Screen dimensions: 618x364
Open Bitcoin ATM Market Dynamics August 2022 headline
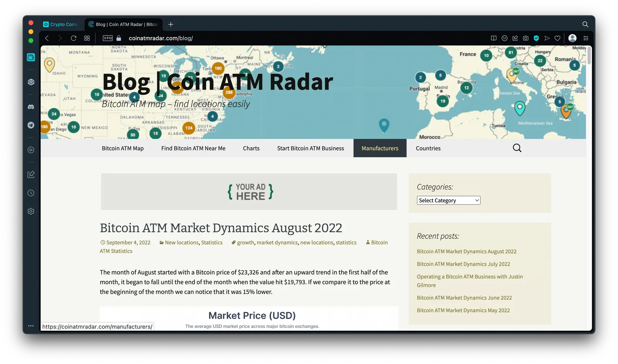point(221,228)
